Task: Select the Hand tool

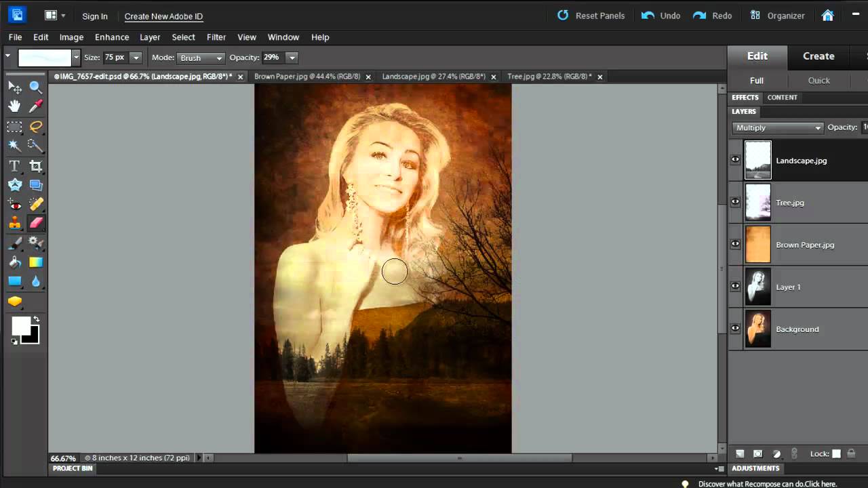Action: (14, 106)
